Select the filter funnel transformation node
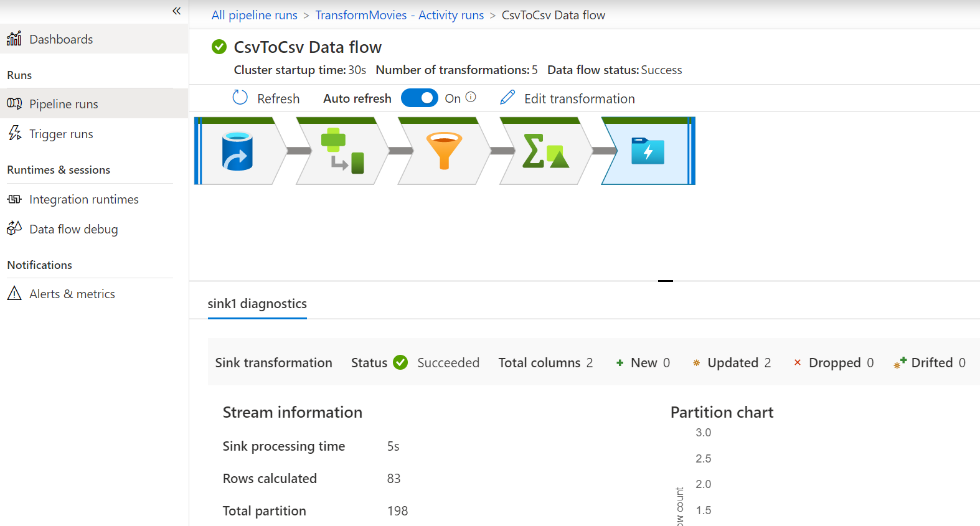980x526 pixels. click(444, 151)
